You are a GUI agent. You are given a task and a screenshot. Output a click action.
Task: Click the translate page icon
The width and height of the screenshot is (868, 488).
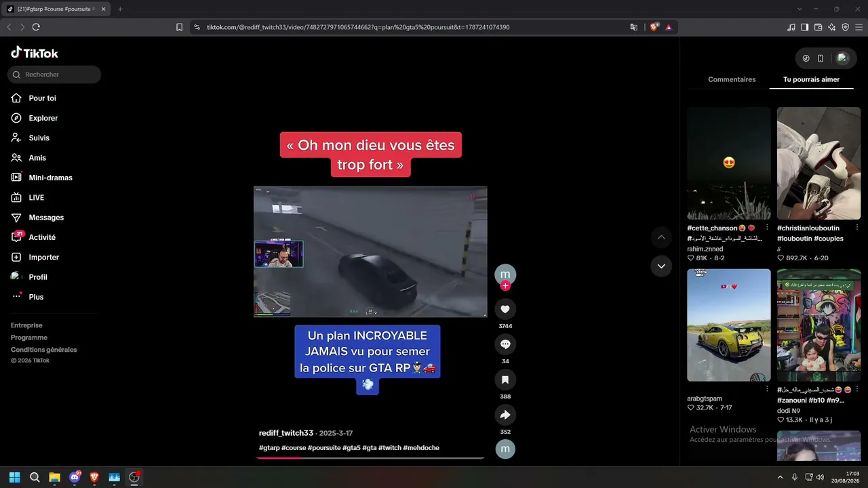coord(633,27)
